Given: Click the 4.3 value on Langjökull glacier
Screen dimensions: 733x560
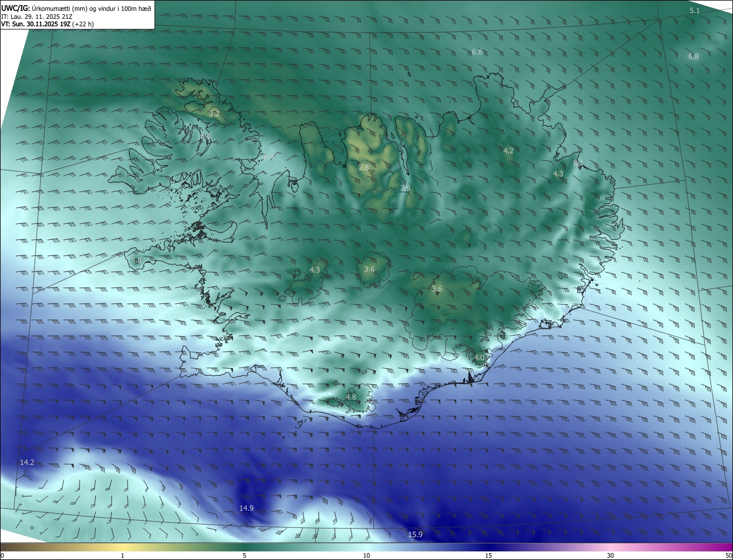Looking at the screenshot, I should pyautogui.click(x=315, y=270).
